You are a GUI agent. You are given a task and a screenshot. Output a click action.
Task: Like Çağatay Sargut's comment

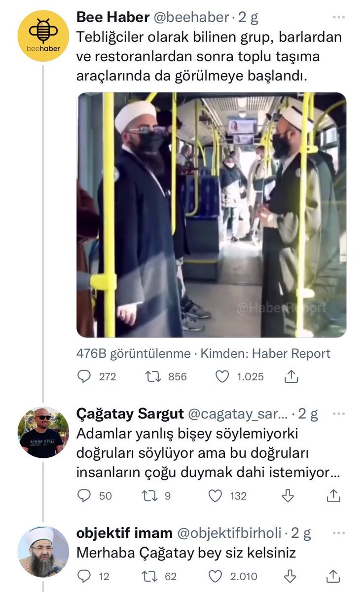pos(216,496)
